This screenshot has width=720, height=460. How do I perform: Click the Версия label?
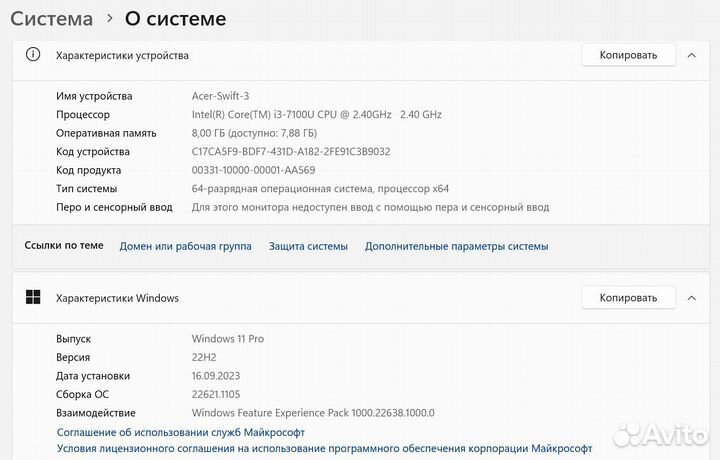coord(73,357)
